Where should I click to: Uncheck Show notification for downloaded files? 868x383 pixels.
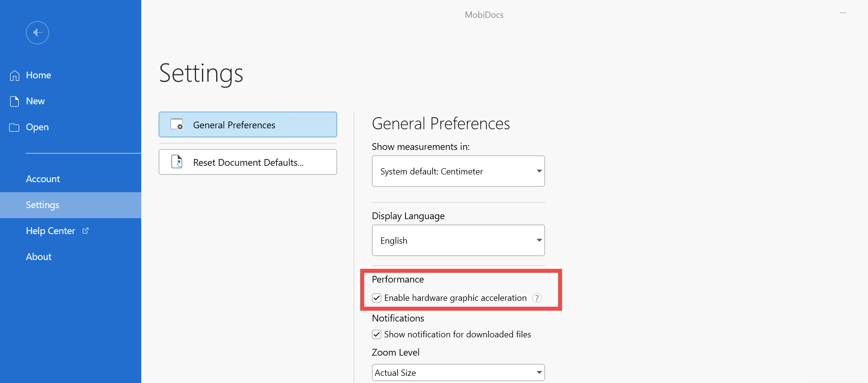[x=377, y=334]
